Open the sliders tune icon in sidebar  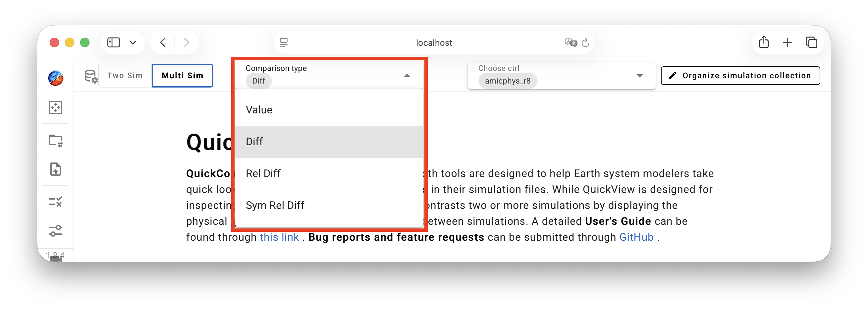pyautogui.click(x=56, y=231)
